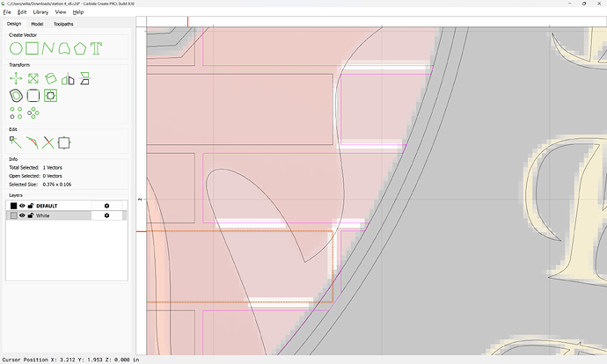Click the Move transform tool
The height and width of the screenshot is (364, 607).
pos(15,78)
